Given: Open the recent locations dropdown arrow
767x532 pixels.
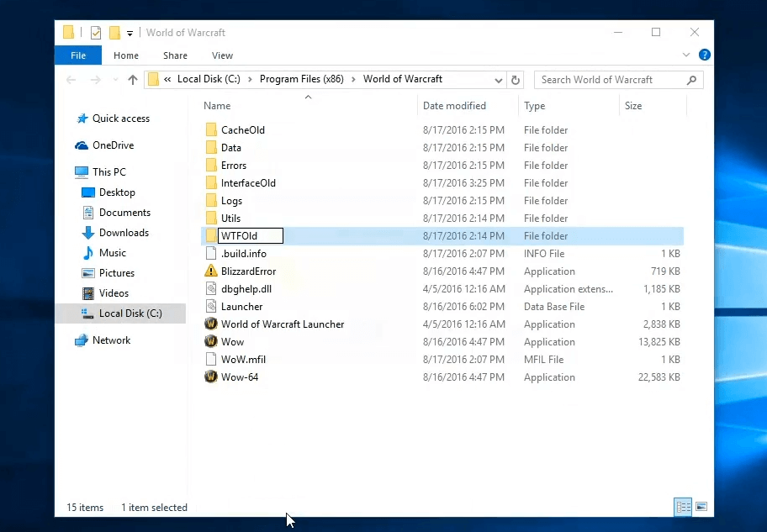Looking at the screenshot, I should pos(115,80).
